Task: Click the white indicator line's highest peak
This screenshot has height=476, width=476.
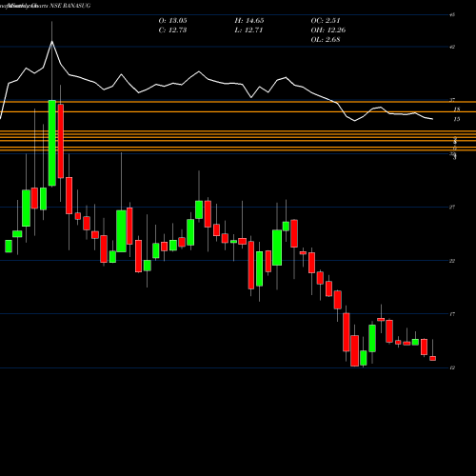Action: point(52,41)
